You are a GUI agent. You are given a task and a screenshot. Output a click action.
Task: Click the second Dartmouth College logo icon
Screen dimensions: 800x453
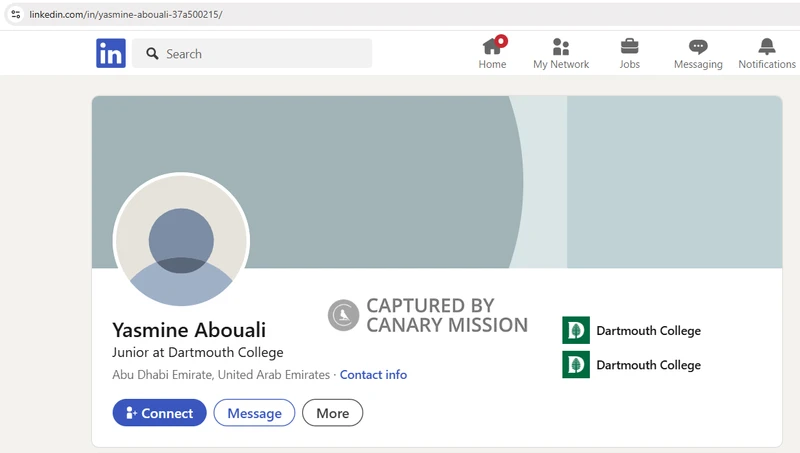[x=576, y=364]
